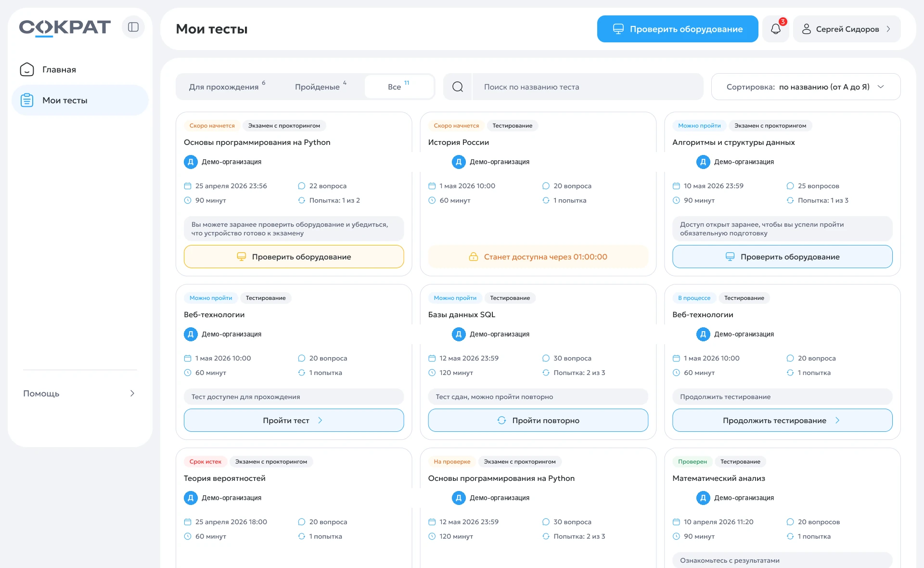Click Демо-организация avatar in Теория вероятностей card
The height and width of the screenshot is (568, 924).
(191, 498)
